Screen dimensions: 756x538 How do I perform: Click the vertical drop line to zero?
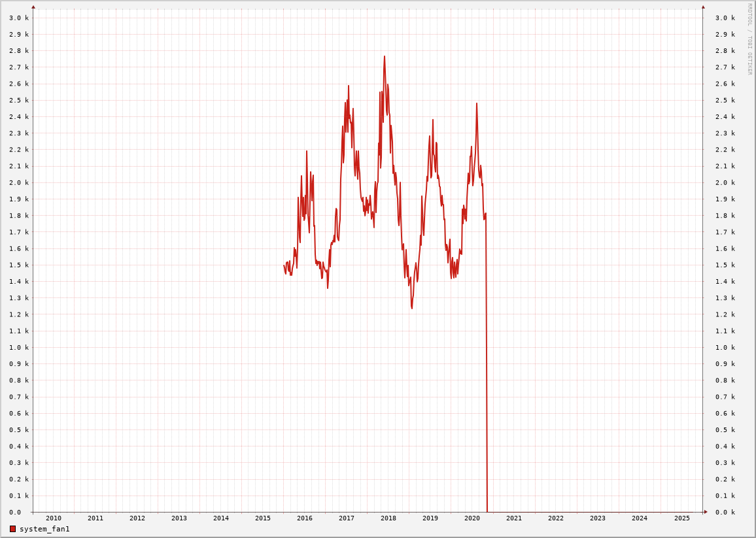[487, 392]
